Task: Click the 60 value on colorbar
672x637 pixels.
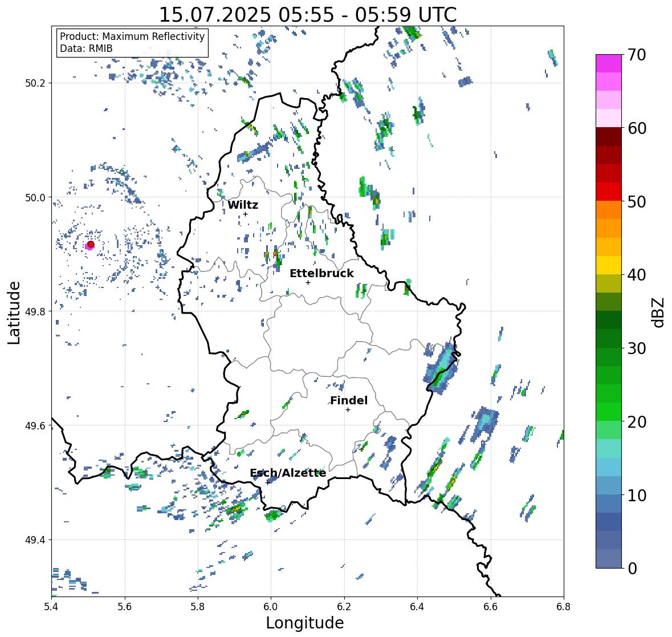Action: click(x=637, y=128)
